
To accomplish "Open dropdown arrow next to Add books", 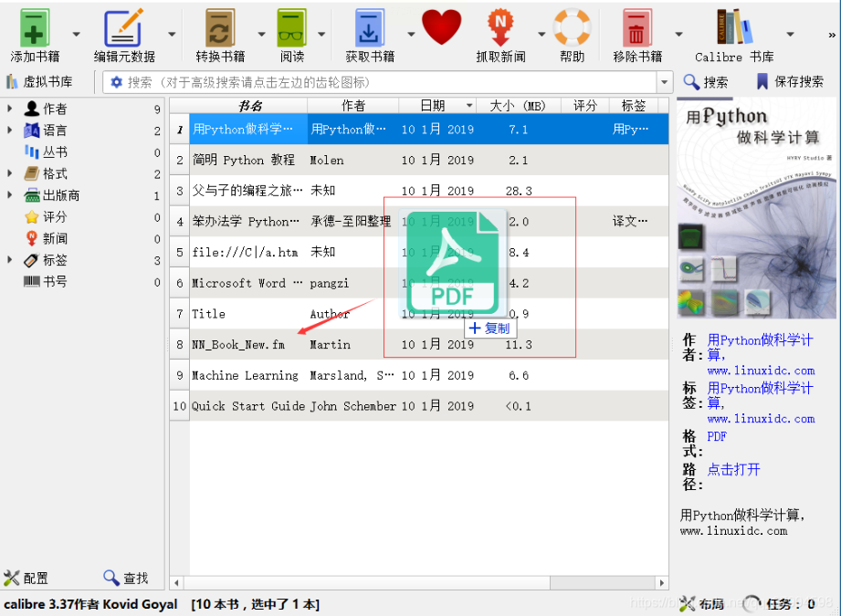I will click(x=76, y=35).
